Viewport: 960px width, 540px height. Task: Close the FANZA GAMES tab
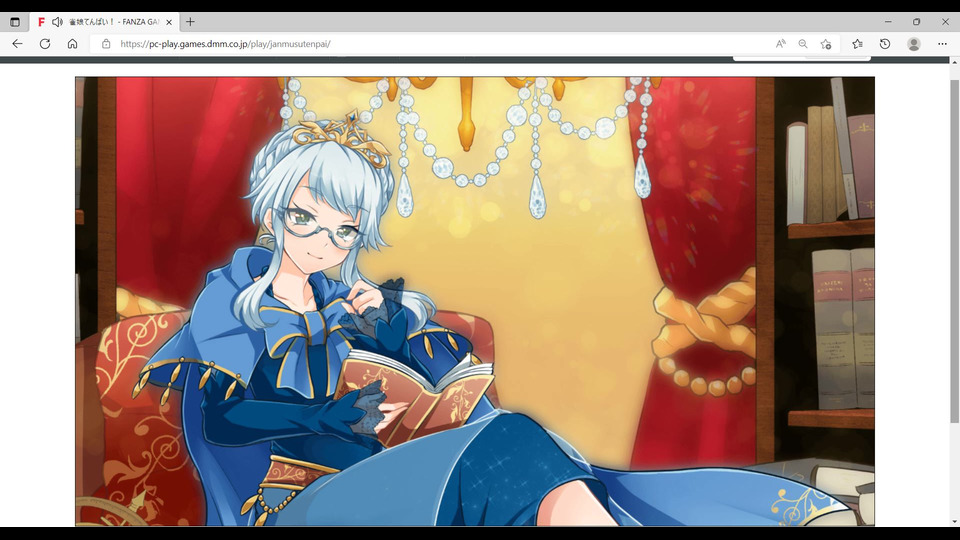169,22
